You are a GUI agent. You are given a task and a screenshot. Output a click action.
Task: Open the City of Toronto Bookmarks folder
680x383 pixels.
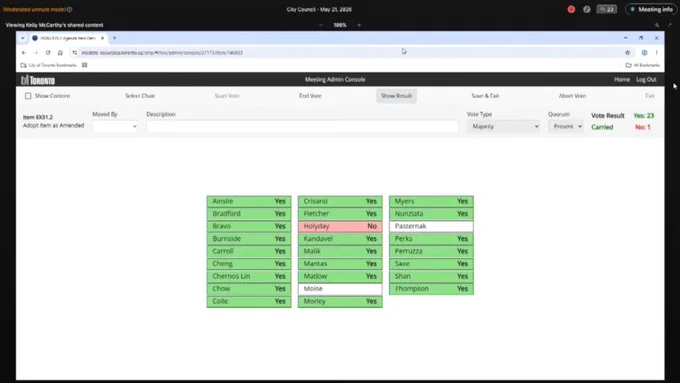[49, 65]
